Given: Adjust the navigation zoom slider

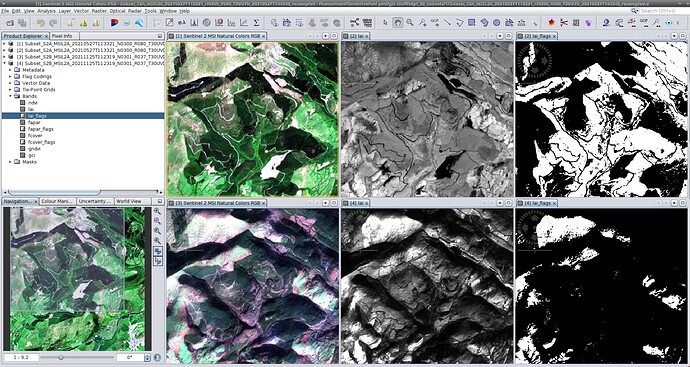Looking at the screenshot, I should click(61, 357).
